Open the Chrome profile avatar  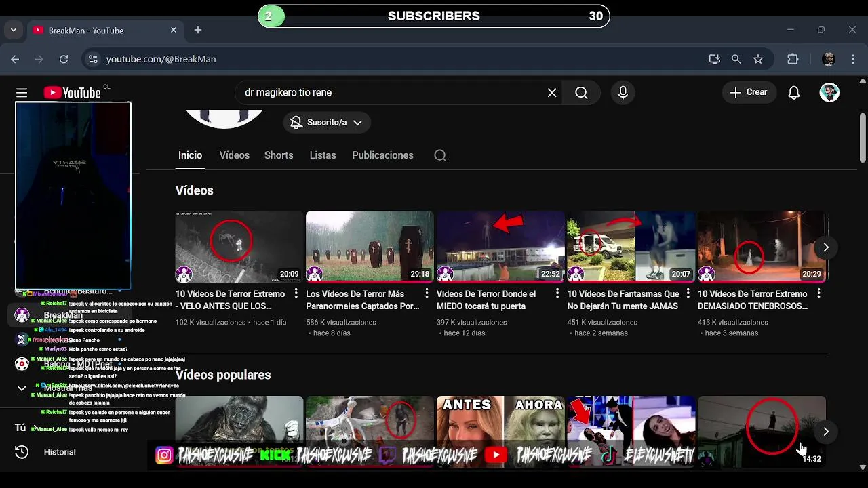(829, 59)
